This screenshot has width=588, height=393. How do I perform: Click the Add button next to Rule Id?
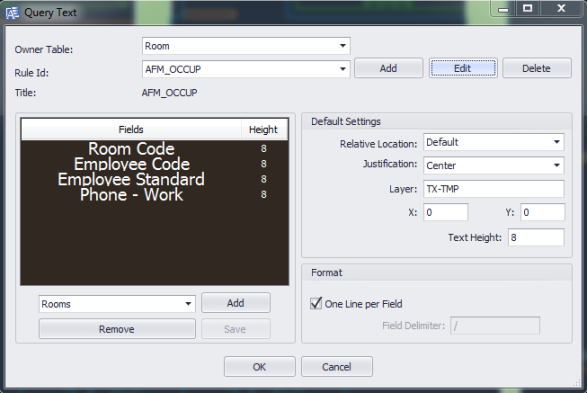coord(388,68)
